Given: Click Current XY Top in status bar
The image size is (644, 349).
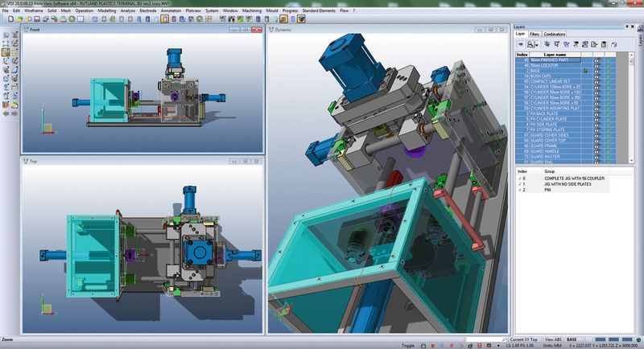Looking at the screenshot, I should (x=524, y=339).
